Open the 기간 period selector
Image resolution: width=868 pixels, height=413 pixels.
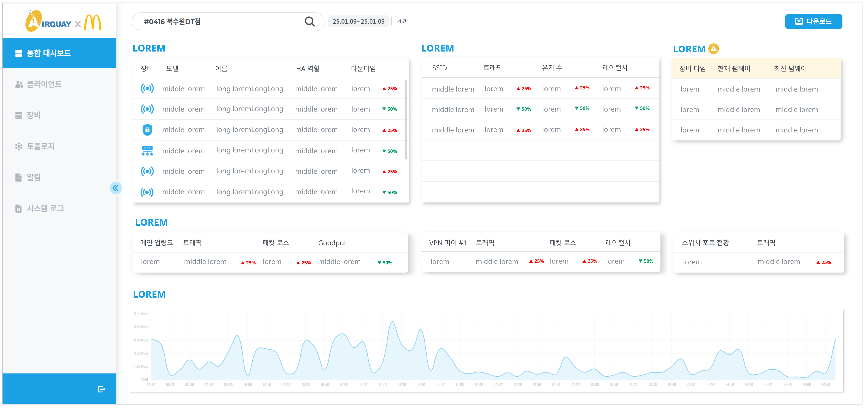pyautogui.click(x=401, y=21)
